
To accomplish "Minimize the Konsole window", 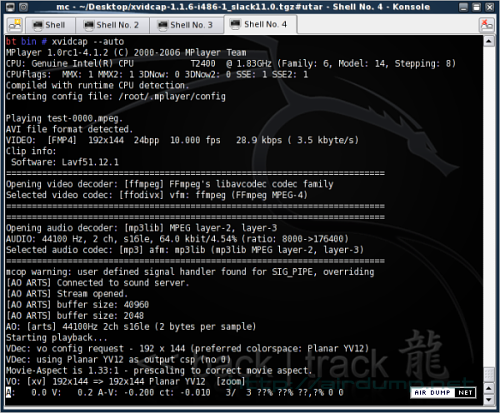I will (x=463, y=7).
